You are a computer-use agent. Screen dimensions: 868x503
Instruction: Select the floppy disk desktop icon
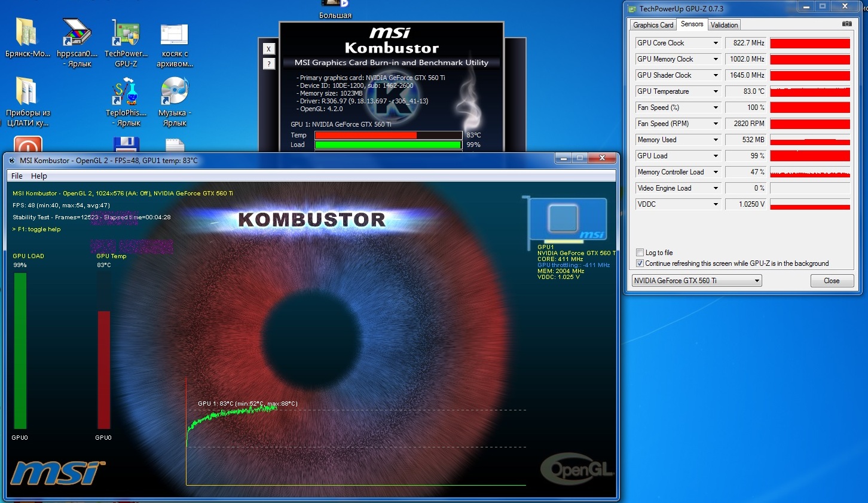[x=126, y=145]
